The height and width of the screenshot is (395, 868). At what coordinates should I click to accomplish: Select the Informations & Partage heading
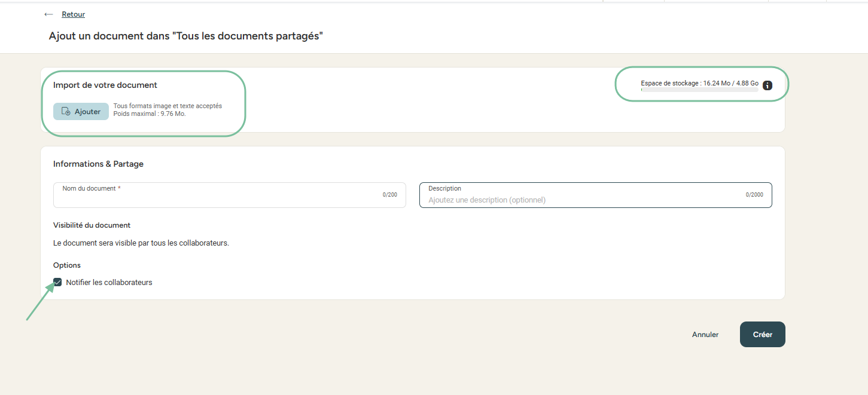click(98, 164)
